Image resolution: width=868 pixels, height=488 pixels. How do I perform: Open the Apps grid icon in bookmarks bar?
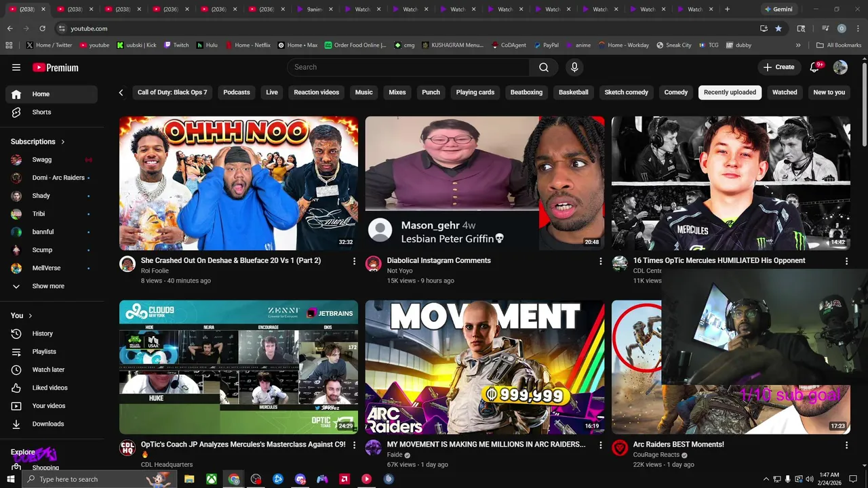[x=9, y=45]
